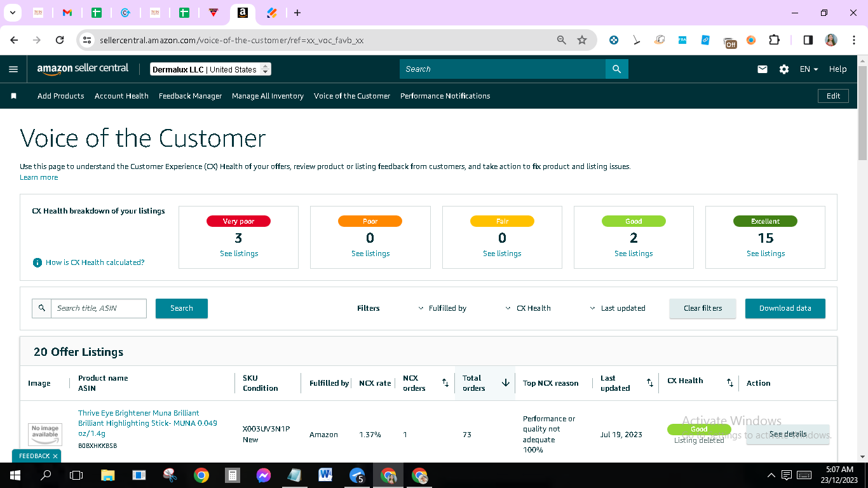Viewport: 868px width, 488px height.
Task: Open Microsoft Word from the taskbar
Action: (x=326, y=475)
